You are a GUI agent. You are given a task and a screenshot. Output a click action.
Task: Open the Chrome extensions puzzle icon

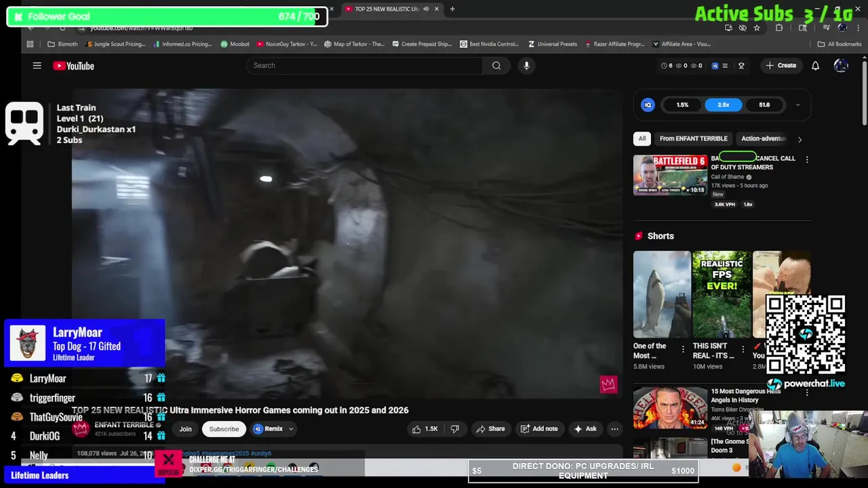(x=779, y=28)
